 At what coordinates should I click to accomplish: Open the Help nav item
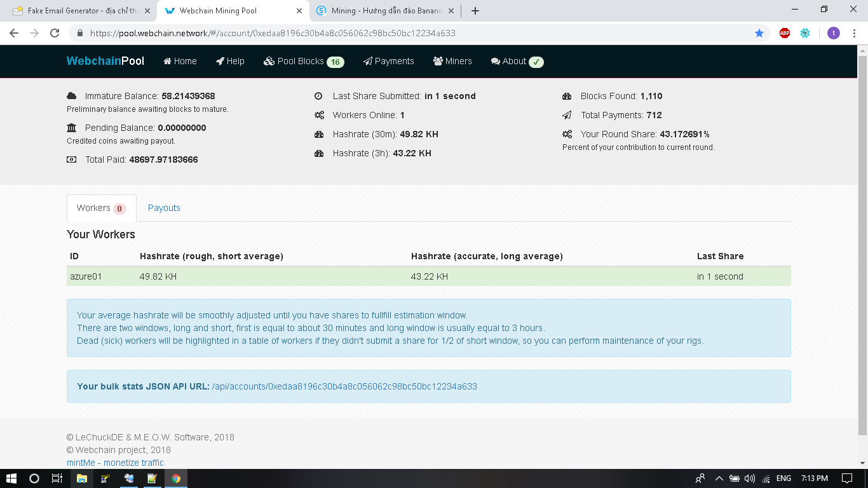pos(230,61)
